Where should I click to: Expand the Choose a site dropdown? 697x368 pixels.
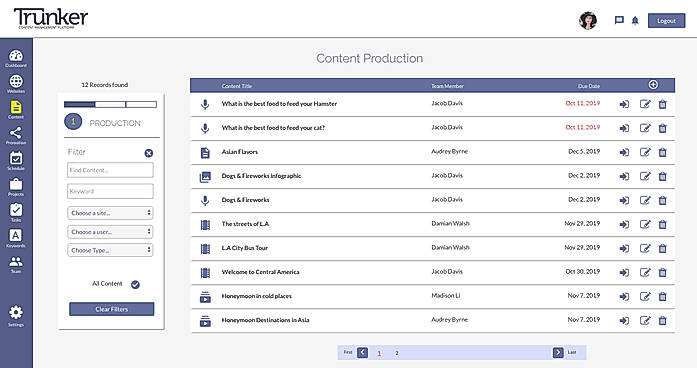tap(110, 213)
